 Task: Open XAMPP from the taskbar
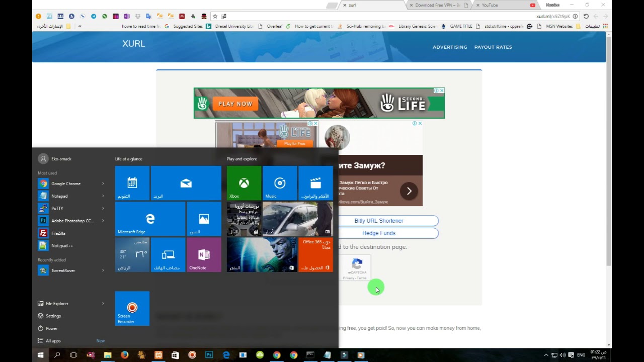(158, 355)
